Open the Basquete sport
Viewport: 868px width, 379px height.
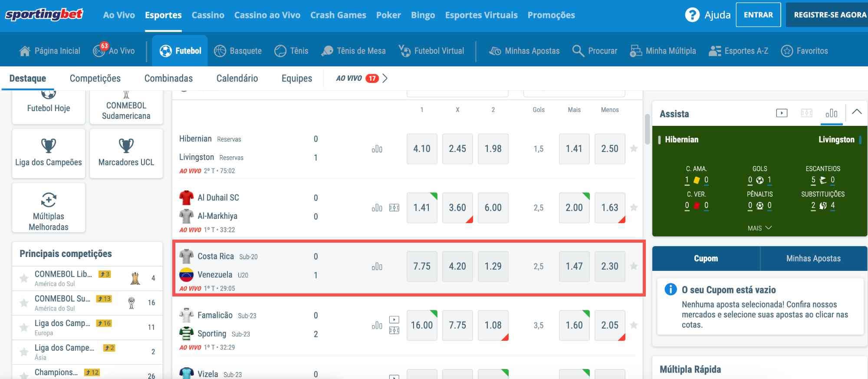(x=238, y=51)
